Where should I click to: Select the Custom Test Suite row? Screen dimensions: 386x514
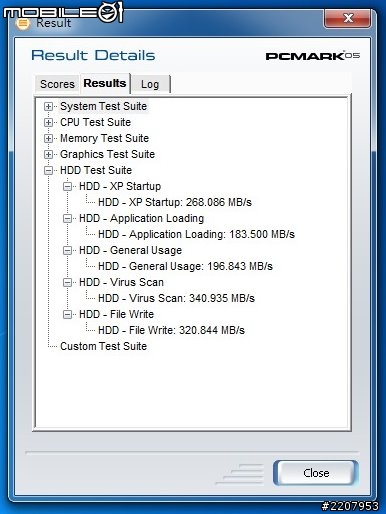[x=103, y=346]
